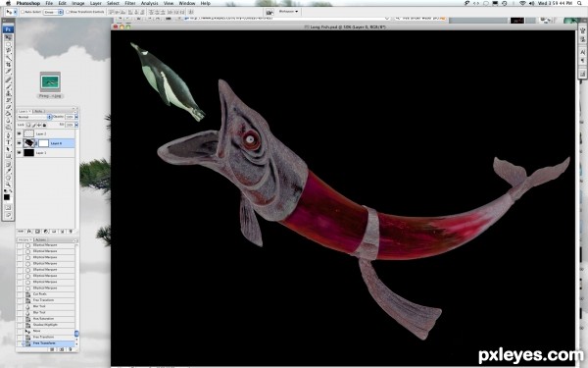The height and width of the screenshot is (368, 588).
Task: Open the Fill slider arrow
Action: [x=76, y=125]
